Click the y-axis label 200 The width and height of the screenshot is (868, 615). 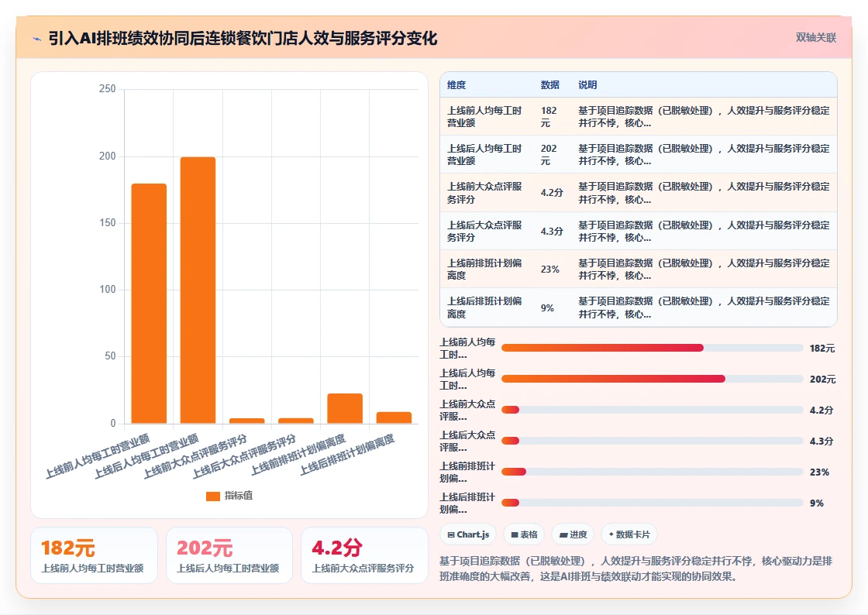[x=108, y=156]
